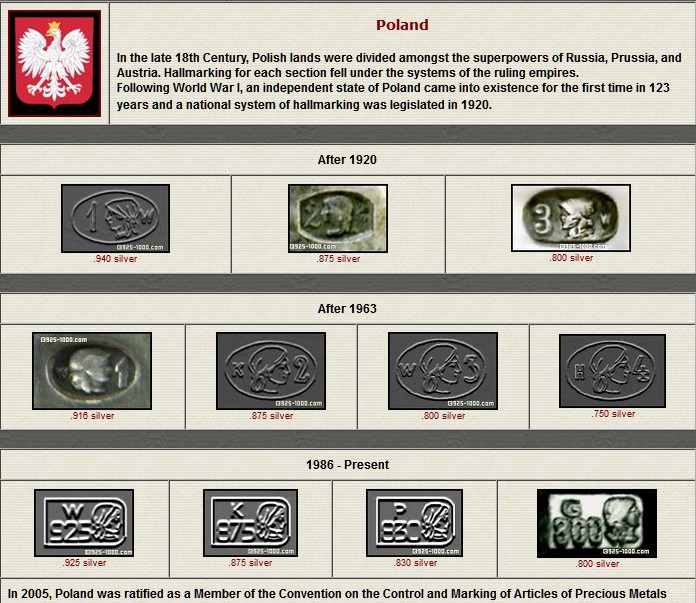Click the 800 hallmark photo with G
Screen dimensions: 696x603
(597, 523)
